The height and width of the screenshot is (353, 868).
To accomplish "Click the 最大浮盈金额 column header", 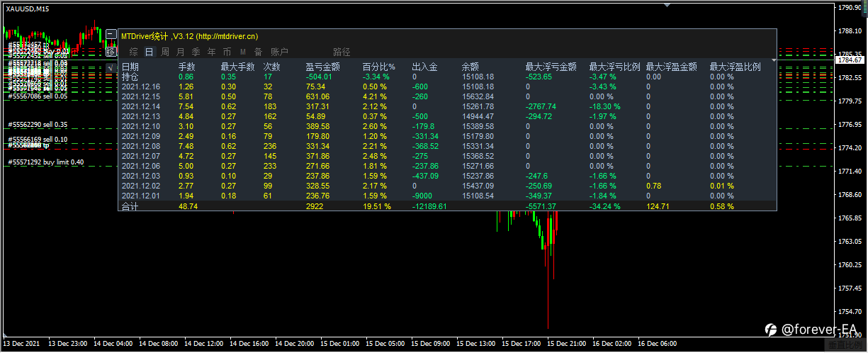I will pyautogui.click(x=671, y=67).
